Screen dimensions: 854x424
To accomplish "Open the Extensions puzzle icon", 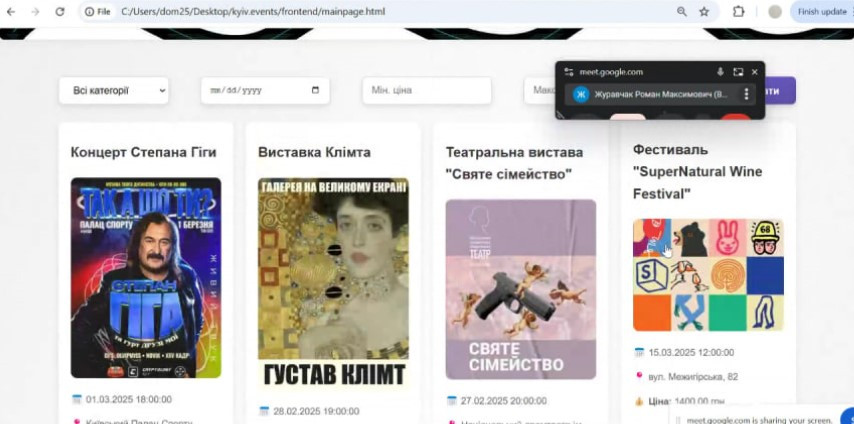I will click(x=738, y=11).
